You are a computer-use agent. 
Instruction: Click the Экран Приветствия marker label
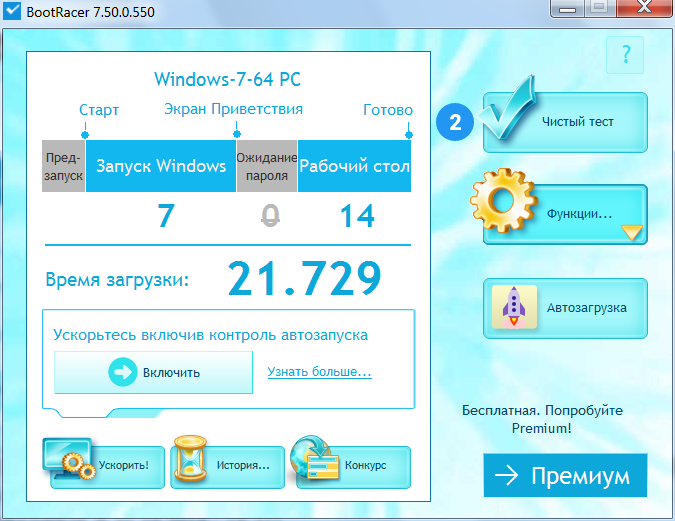[x=233, y=109]
